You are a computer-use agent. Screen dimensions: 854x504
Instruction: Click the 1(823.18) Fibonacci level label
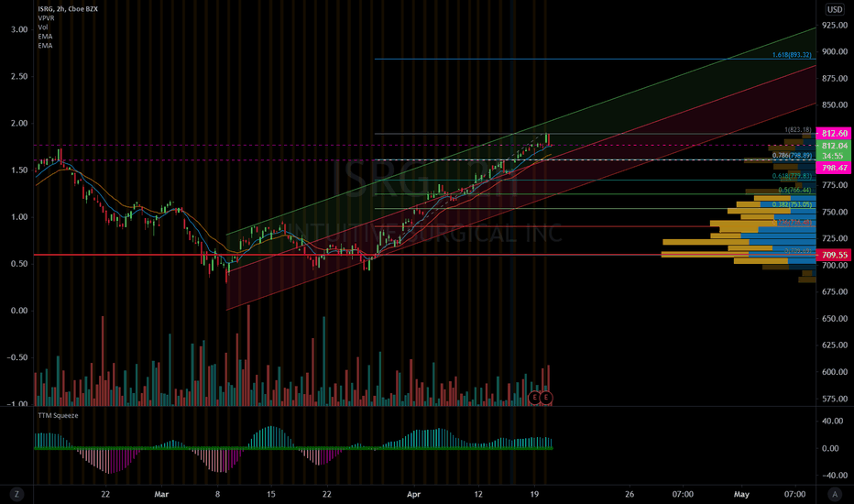[x=797, y=130]
